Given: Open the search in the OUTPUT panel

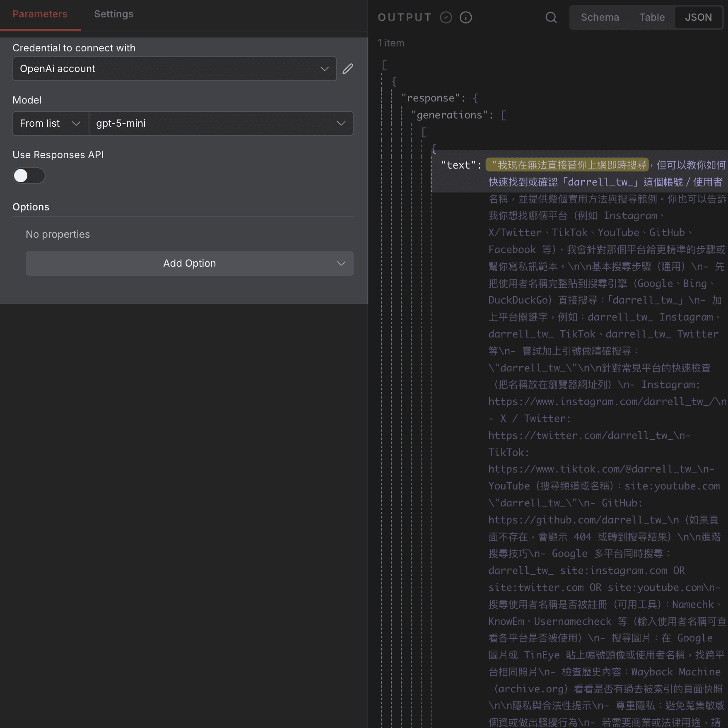Looking at the screenshot, I should tap(551, 17).
